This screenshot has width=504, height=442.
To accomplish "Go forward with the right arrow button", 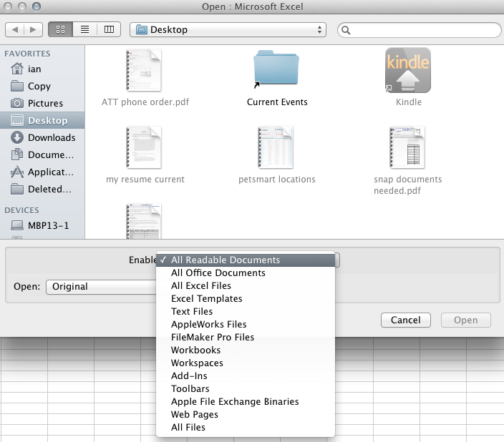I will 33,30.
